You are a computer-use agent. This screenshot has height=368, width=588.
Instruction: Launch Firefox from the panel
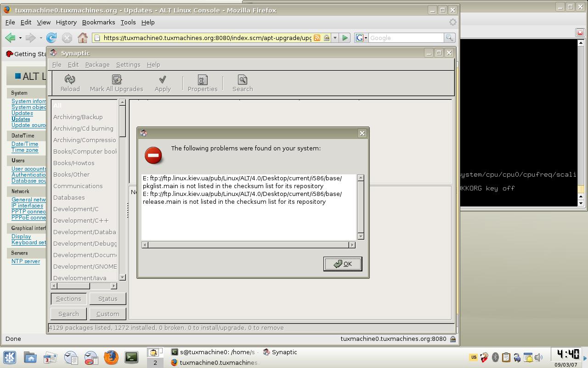tap(111, 357)
